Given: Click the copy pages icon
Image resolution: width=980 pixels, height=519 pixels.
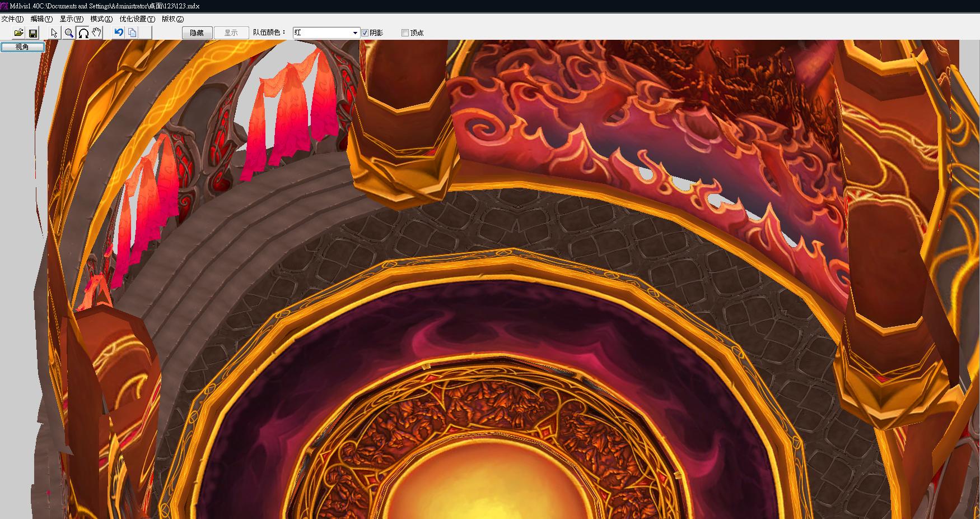Looking at the screenshot, I should coord(132,33).
